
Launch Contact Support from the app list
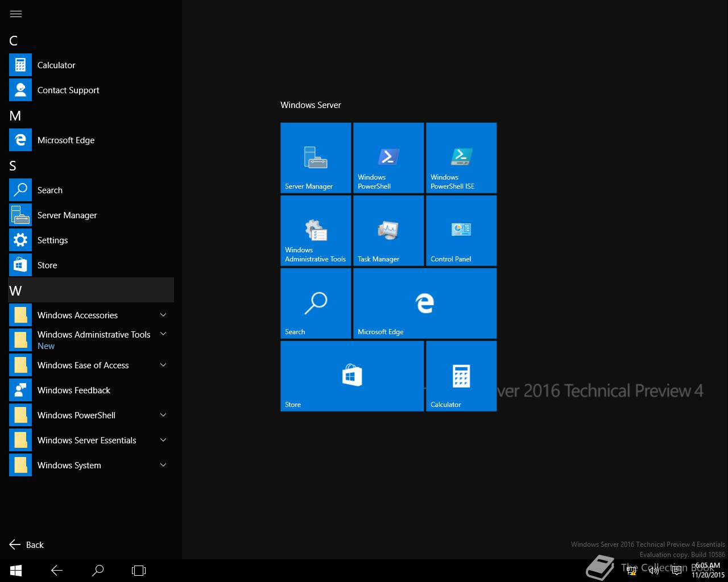tap(91, 90)
